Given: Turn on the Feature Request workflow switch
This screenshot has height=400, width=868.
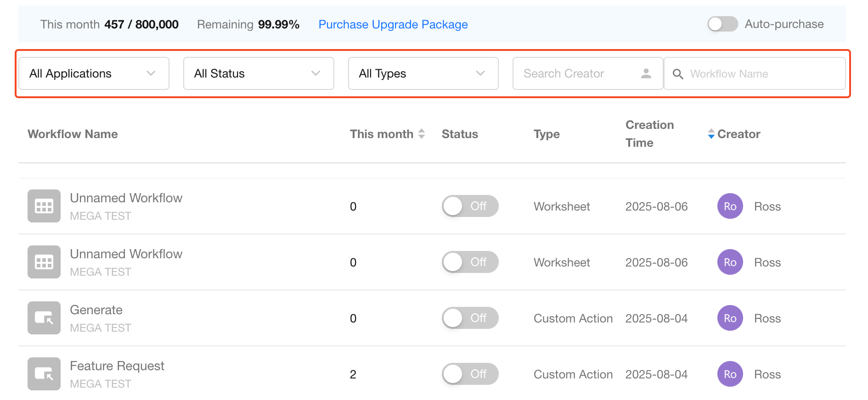Looking at the screenshot, I should click(470, 374).
